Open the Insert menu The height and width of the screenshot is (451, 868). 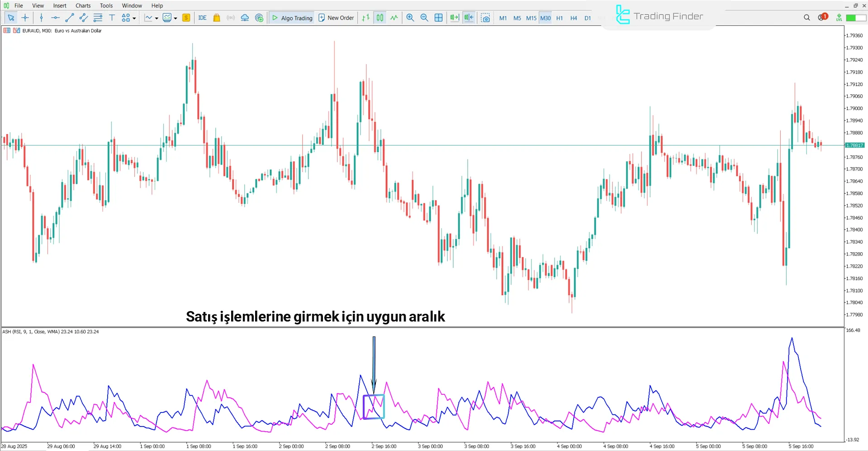coord(60,5)
